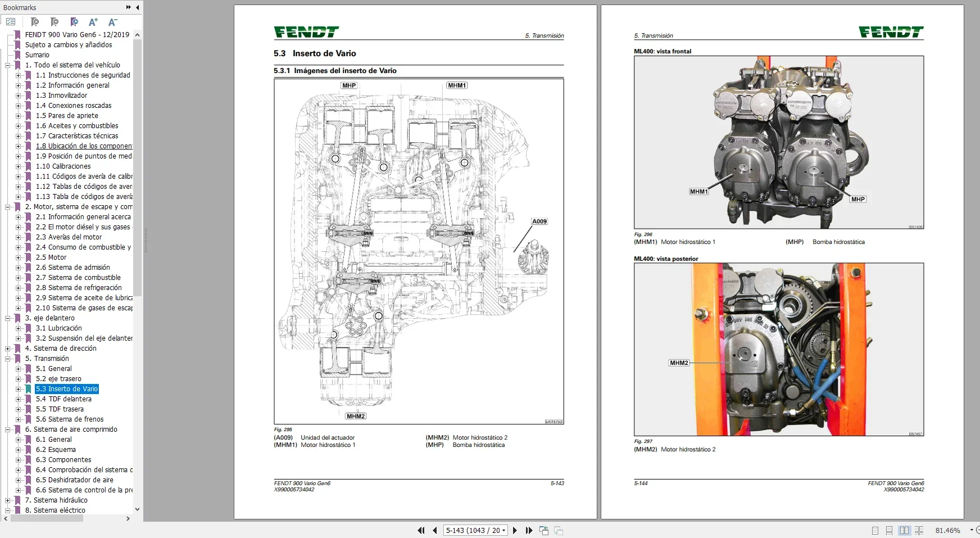Increase text size with the A+ icon

[x=93, y=22]
